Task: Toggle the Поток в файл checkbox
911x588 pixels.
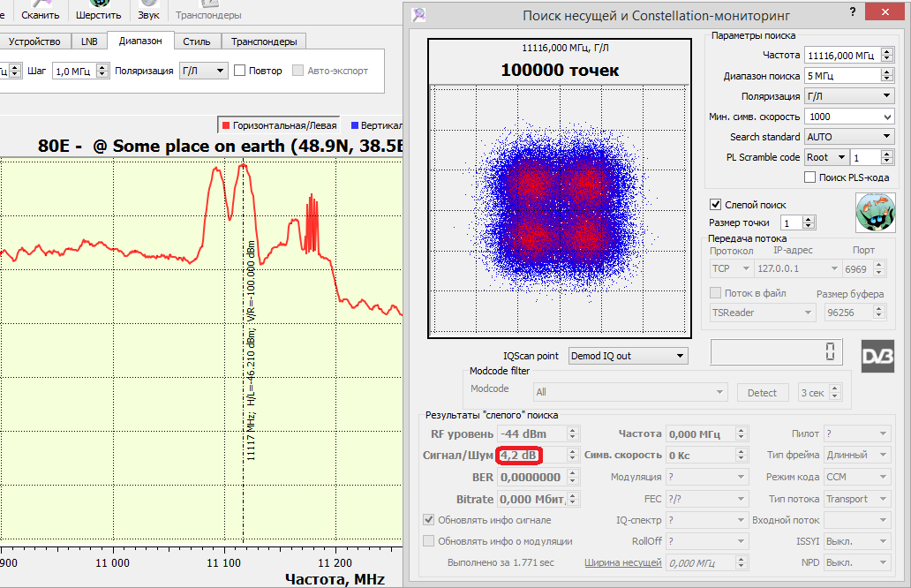Action: 716,293
